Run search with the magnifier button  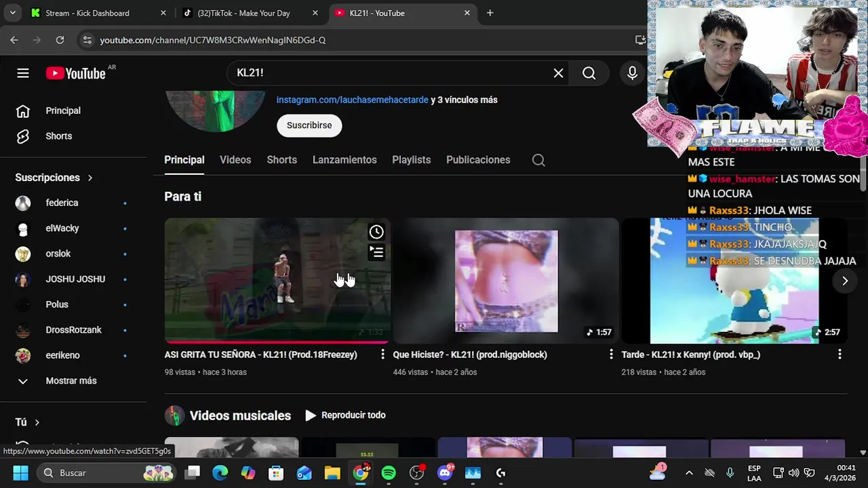pos(589,73)
